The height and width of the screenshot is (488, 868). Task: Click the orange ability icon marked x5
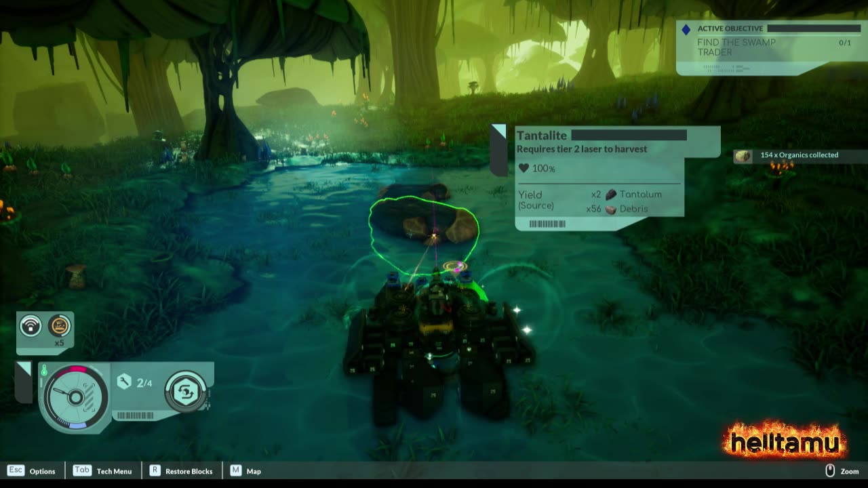point(60,327)
